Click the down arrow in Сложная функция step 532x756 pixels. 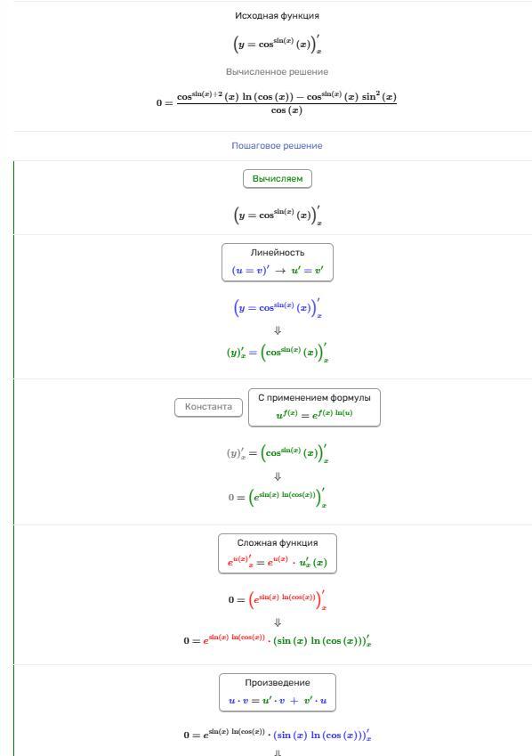coord(278,622)
